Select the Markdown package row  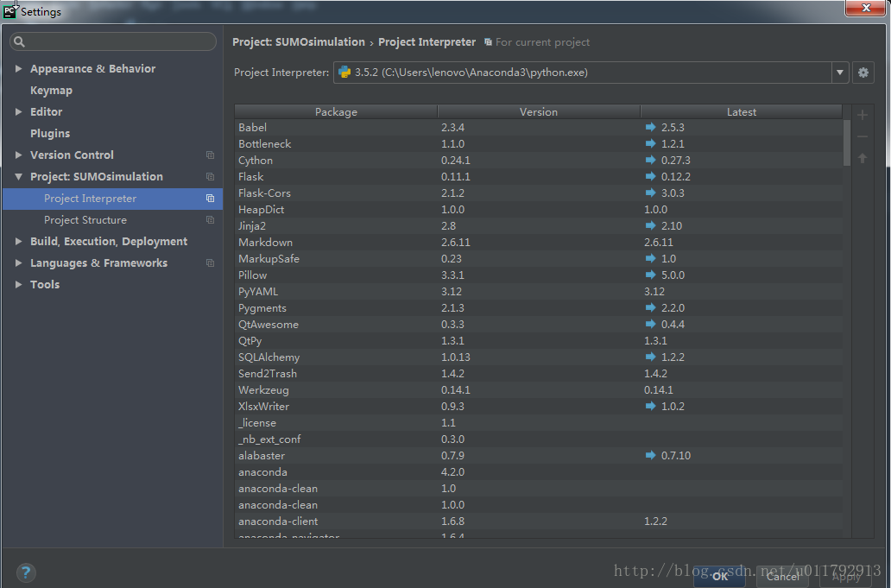click(x=539, y=242)
